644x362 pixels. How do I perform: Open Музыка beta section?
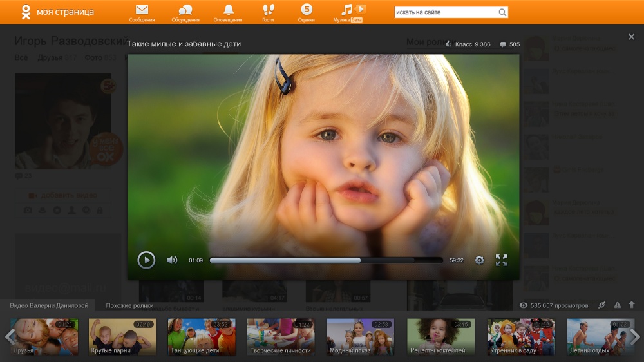348,13
